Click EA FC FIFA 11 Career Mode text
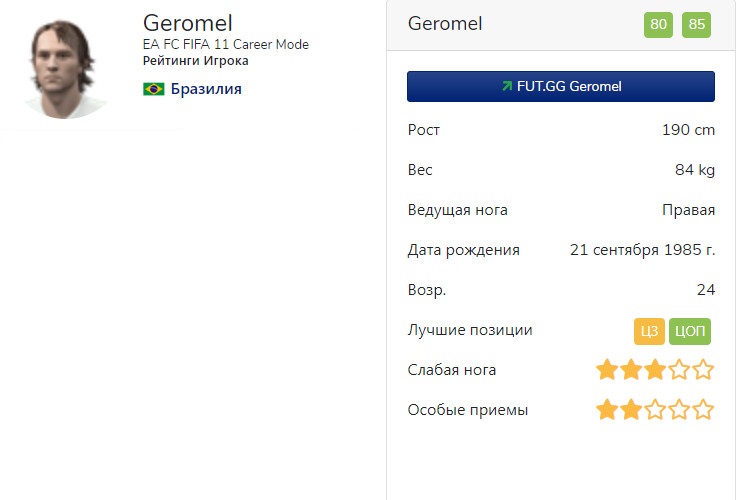The height and width of the screenshot is (500, 736). click(x=226, y=45)
